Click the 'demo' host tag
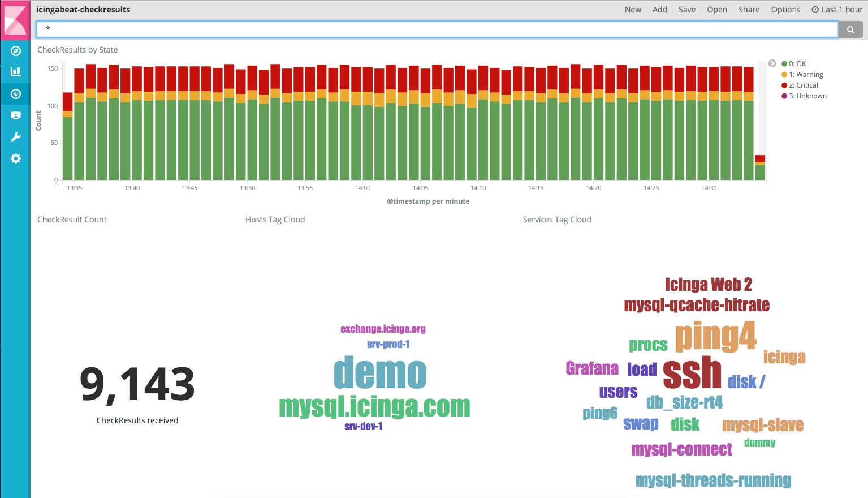 380,373
